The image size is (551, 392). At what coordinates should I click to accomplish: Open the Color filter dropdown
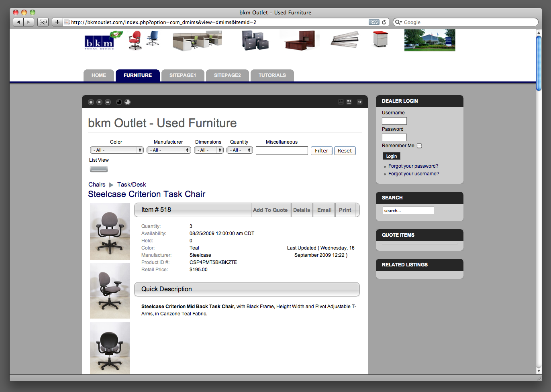(116, 150)
